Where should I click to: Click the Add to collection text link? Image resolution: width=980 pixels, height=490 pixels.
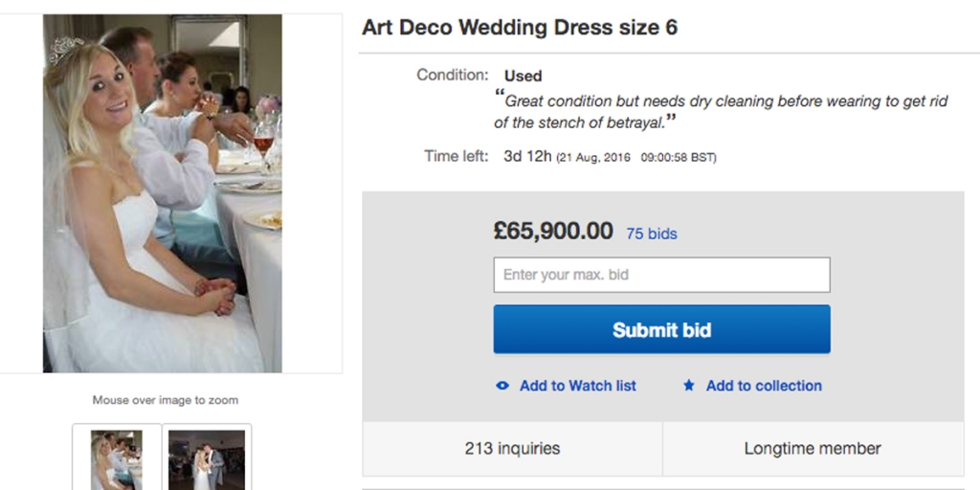point(764,386)
